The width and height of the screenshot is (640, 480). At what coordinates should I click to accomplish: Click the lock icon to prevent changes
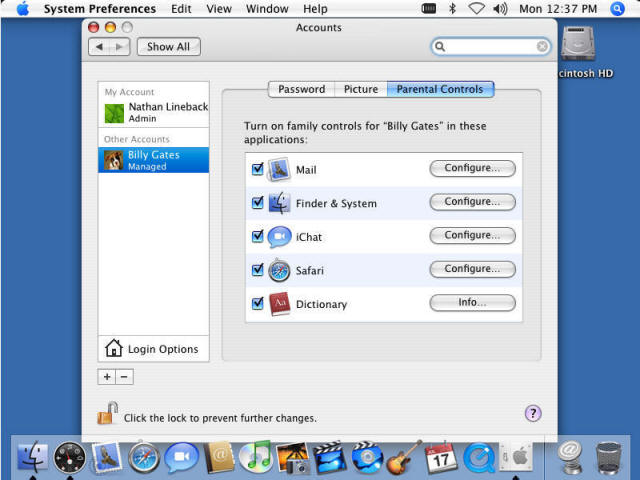107,414
